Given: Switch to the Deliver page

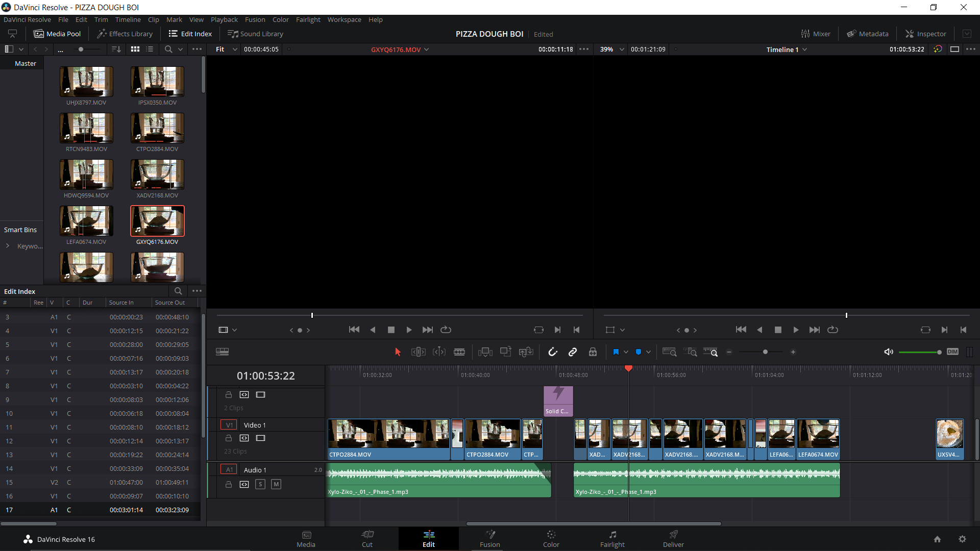Looking at the screenshot, I should (673, 539).
